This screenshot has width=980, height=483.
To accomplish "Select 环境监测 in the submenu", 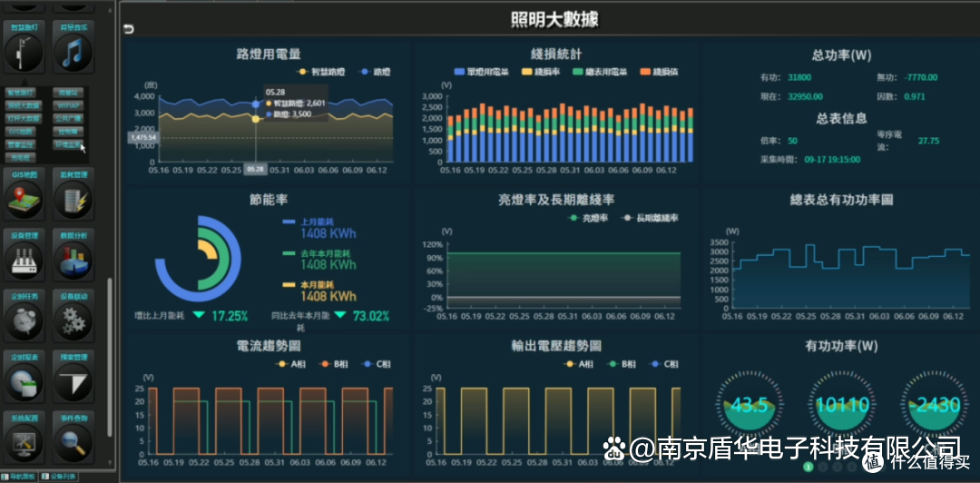I will click(67, 144).
